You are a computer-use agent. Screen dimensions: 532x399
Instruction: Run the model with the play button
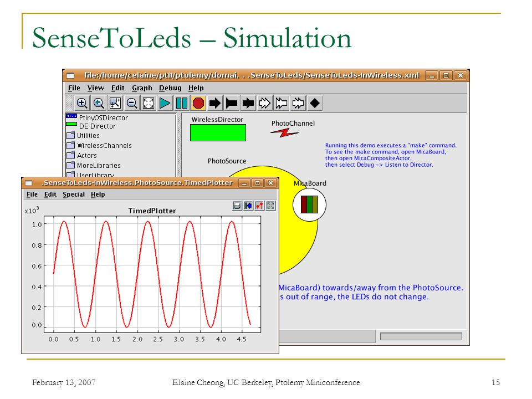click(x=165, y=103)
